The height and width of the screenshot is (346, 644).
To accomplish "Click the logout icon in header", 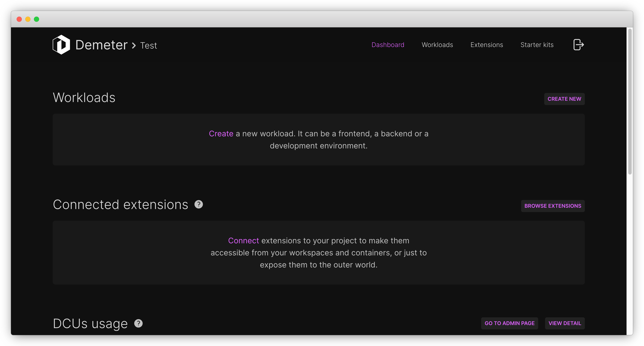I will point(578,45).
